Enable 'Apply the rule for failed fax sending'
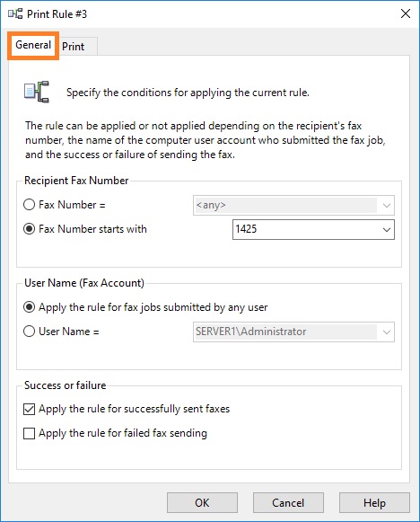 coord(30,433)
